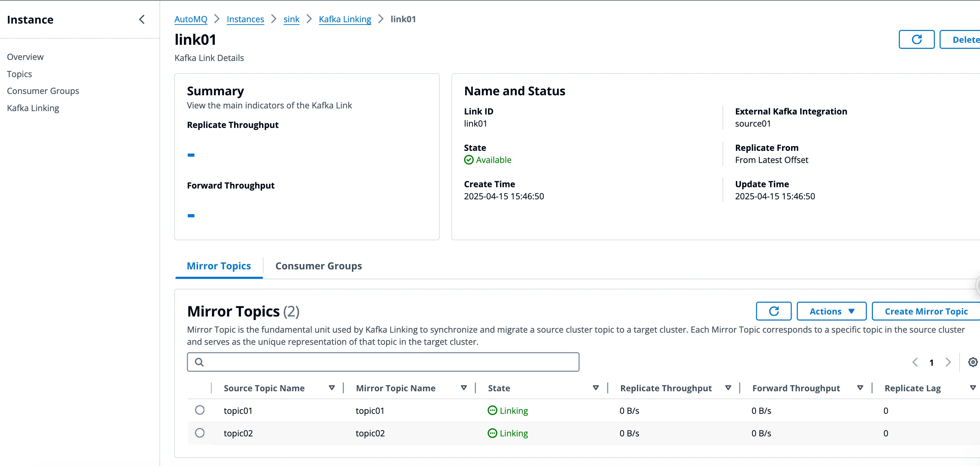The image size is (980, 466).
Task: Click into the Mirror Topics search field
Action: 381,362
